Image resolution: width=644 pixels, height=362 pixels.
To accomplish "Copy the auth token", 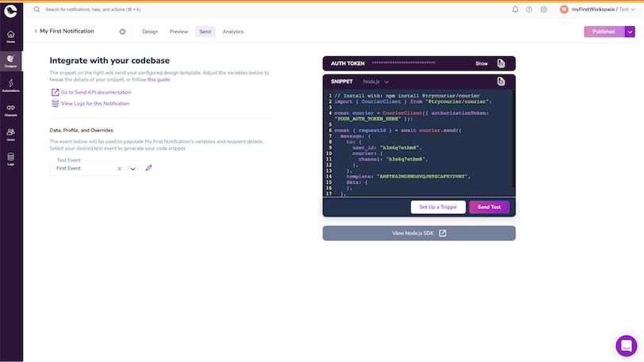I will click(x=500, y=63).
